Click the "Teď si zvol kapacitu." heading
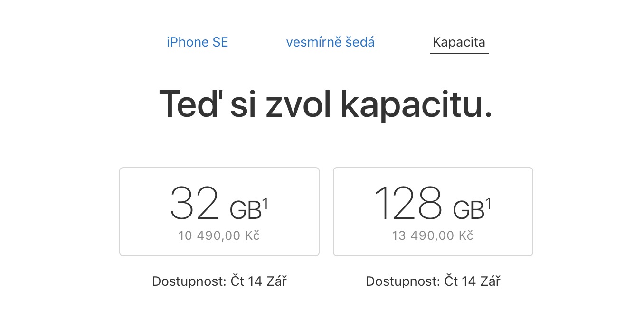 click(326, 104)
